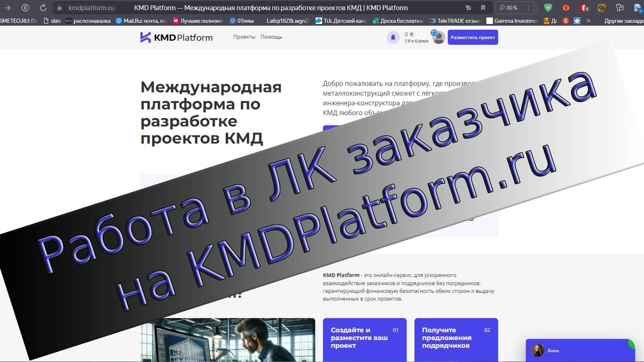Open the TeleTRADE отзывы bookmark

tap(455, 21)
